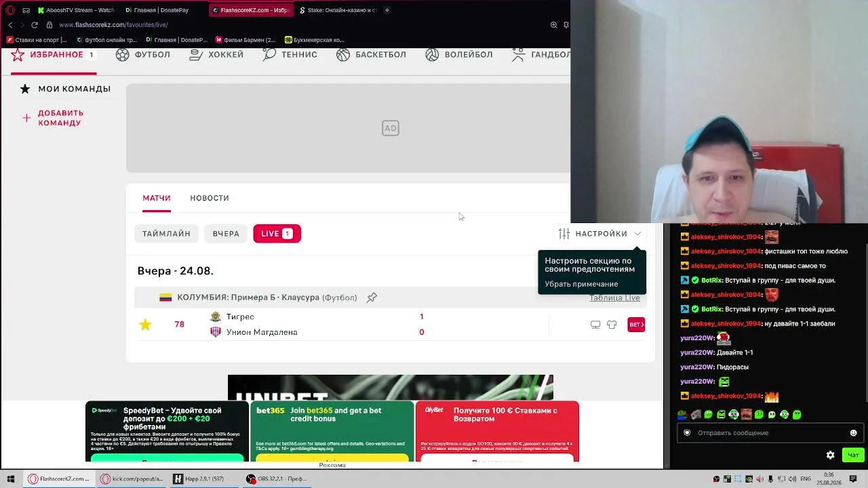The image size is (868, 488).
Task: Expand the Настройки settings dropdown
Action: coord(600,234)
